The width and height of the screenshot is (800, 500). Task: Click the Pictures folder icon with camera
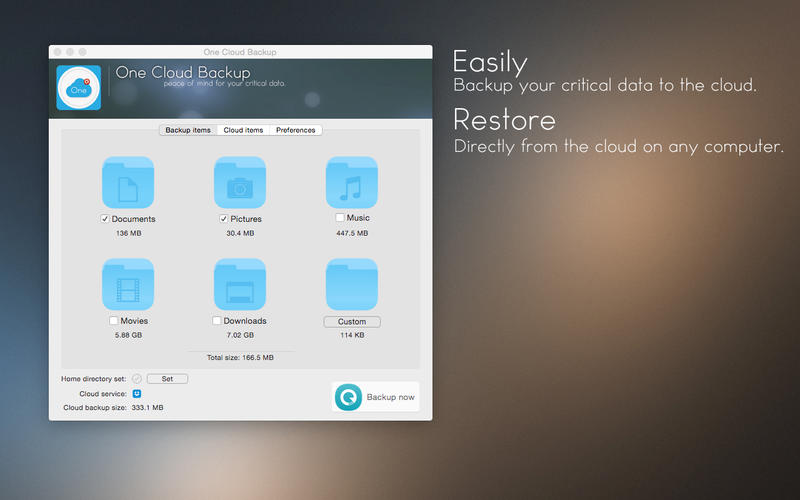(x=240, y=182)
